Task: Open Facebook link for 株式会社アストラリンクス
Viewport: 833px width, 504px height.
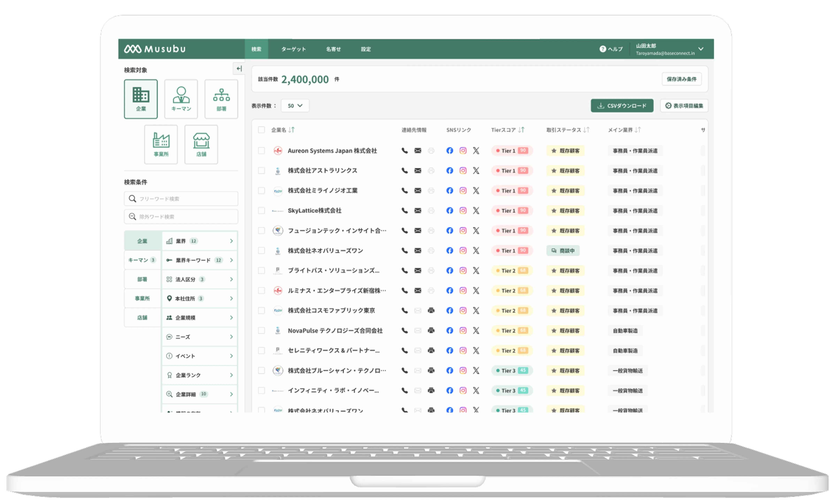Action: pyautogui.click(x=449, y=171)
